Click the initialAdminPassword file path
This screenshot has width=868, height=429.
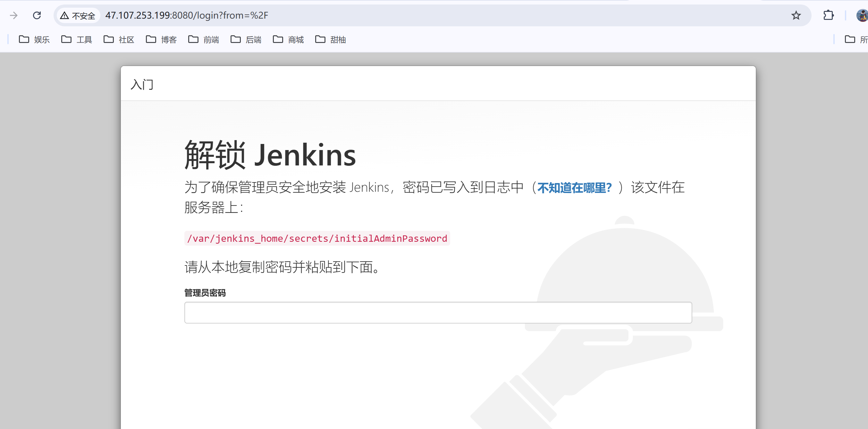pyautogui.click(x=317, y=239)
